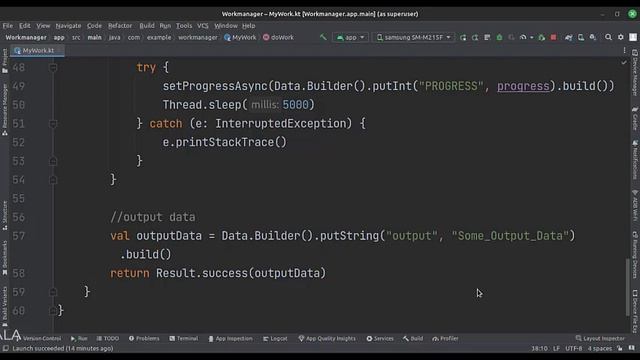Toggle tool window bars via status bar corner icon
The width and height of the screenshot is (640, 360).
tap(5, 348)
